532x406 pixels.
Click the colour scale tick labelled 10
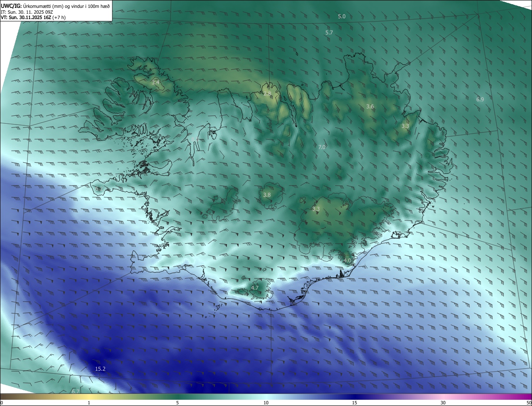[x=266, y=403]
